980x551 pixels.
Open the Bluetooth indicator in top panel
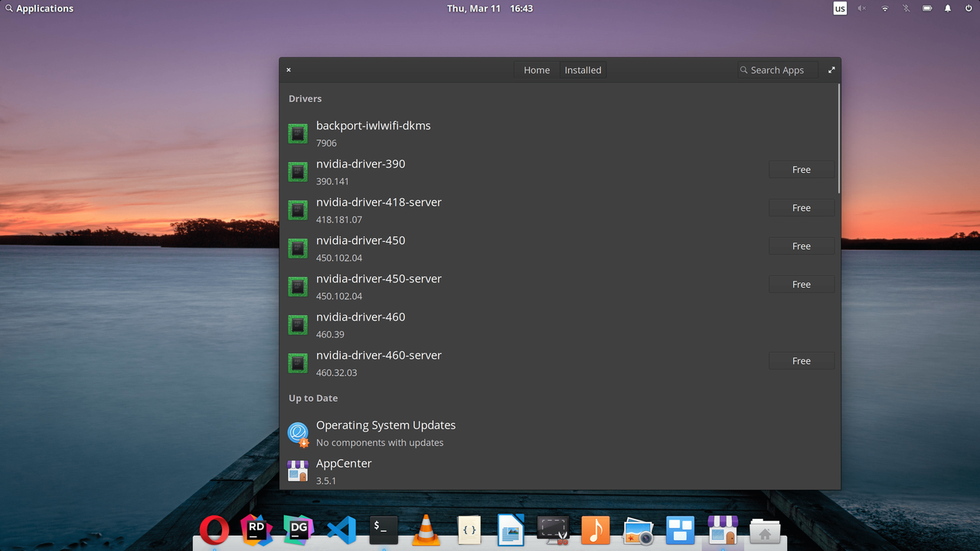tap(906, 8)
